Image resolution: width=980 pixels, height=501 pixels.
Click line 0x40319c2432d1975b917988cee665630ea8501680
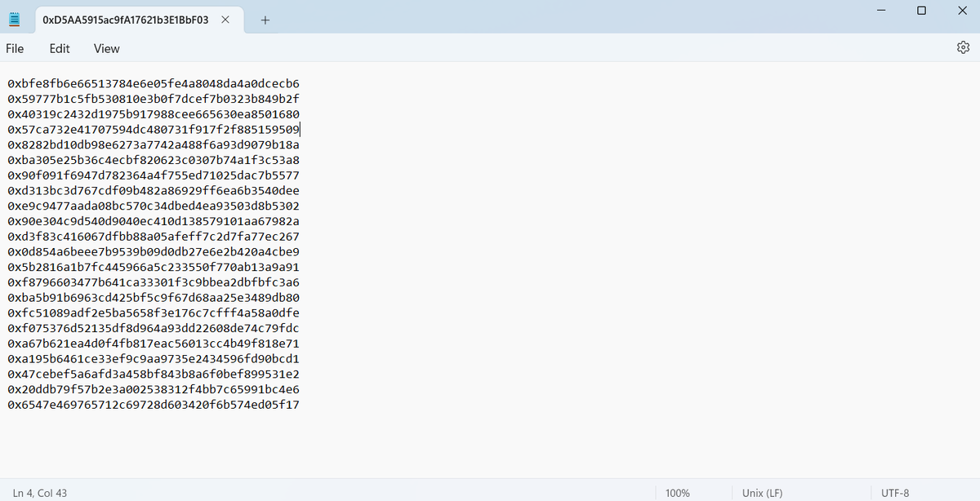[154, 114]
